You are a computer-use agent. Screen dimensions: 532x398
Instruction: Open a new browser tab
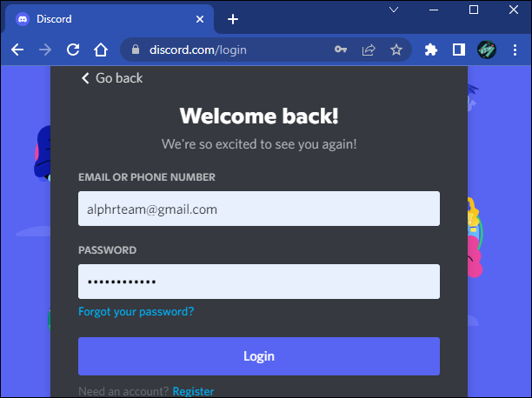233,19
